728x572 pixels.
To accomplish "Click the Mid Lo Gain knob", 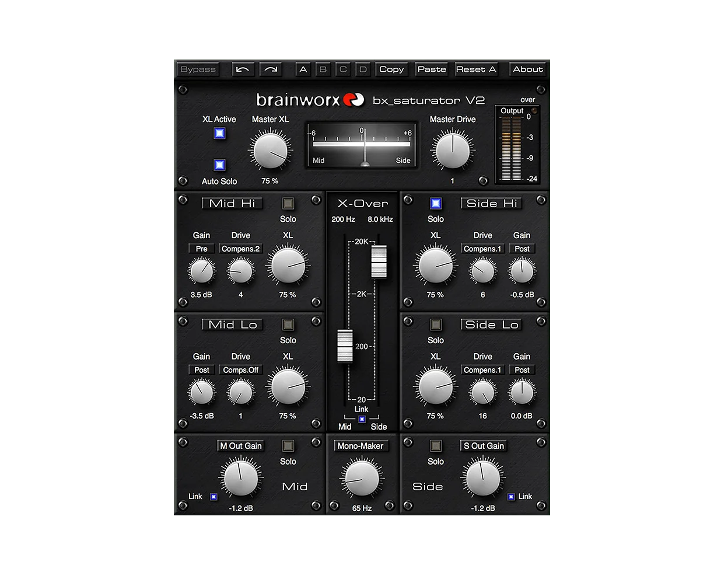I will click(x=201, y=392).
